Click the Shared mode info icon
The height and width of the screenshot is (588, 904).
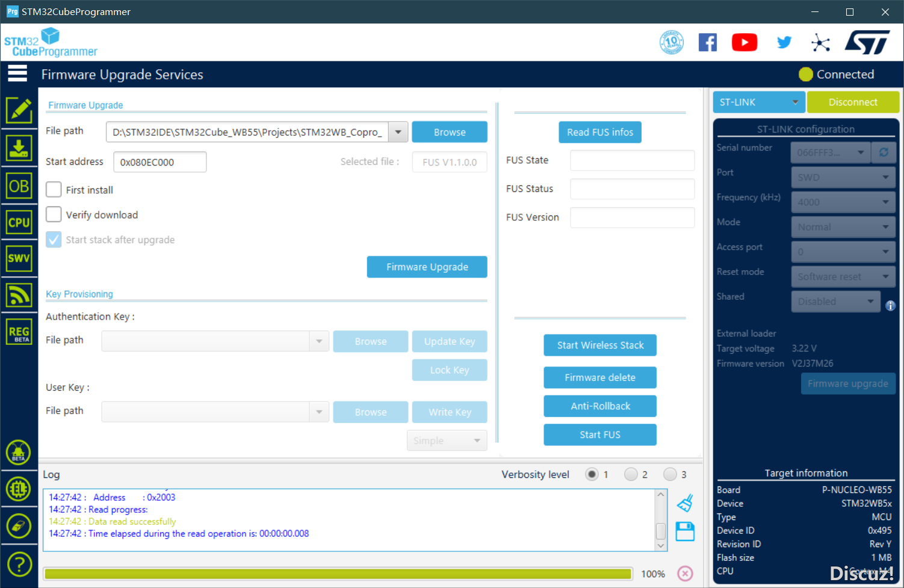pos(891,306)
